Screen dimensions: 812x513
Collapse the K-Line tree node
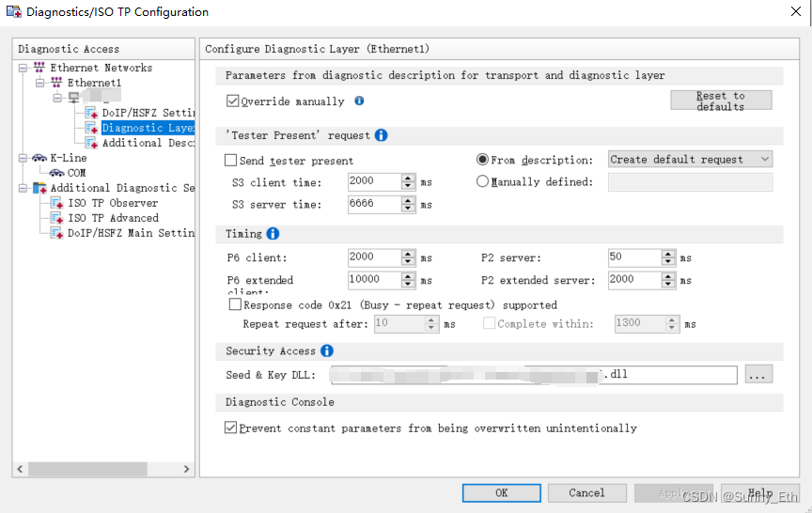click(x=23, y=158)
